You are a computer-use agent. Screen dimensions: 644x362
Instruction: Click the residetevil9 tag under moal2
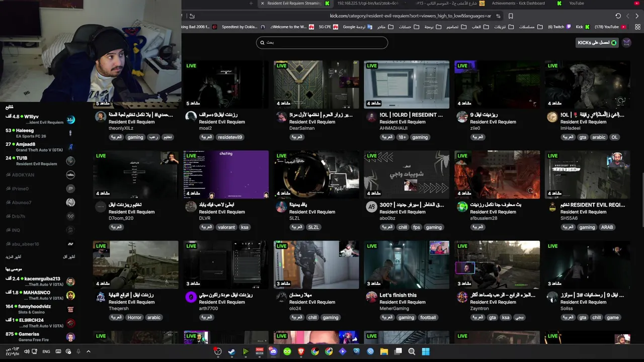[x=230, y=137]
